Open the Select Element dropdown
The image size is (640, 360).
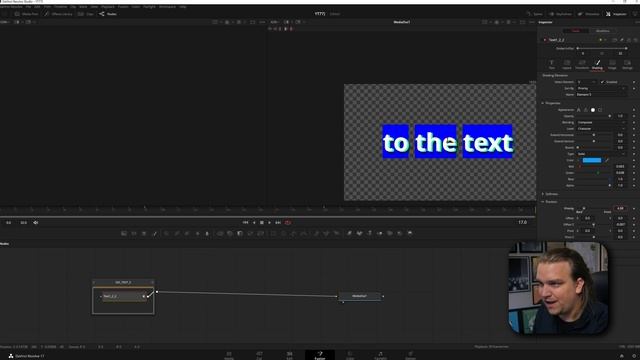click(587, 82)
